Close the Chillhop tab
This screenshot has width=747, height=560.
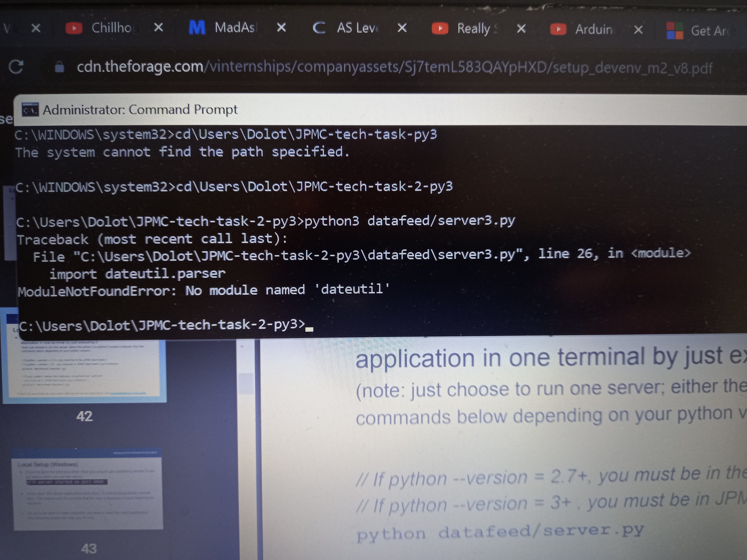click(158, 27)
